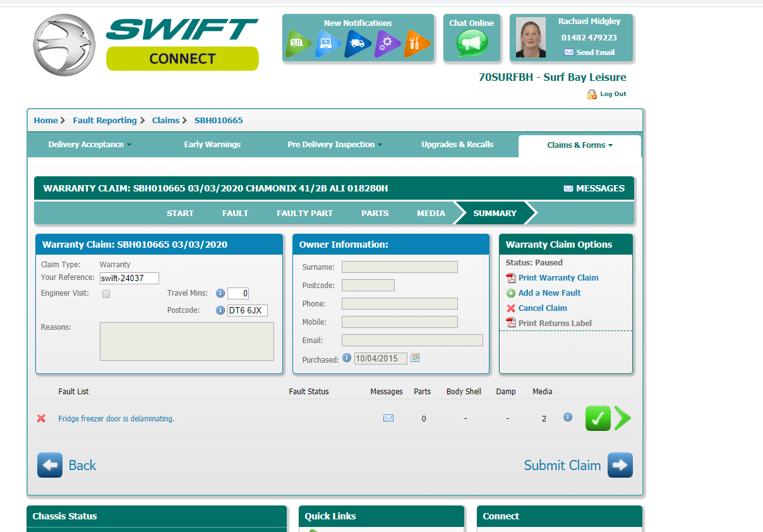This screenshot has height=532, width=763.
Task: Open the purple gears notification icon
Action: [x=387, y=44]
